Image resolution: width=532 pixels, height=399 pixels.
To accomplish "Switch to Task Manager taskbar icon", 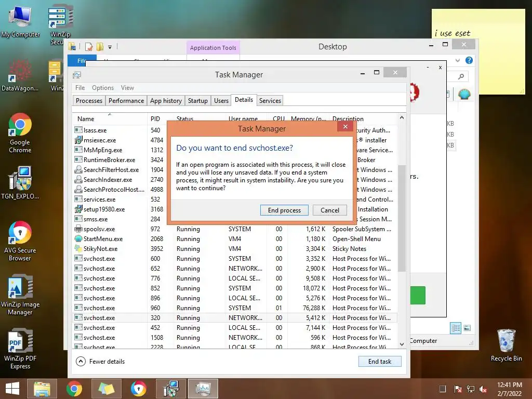I will tap(203, 389).
